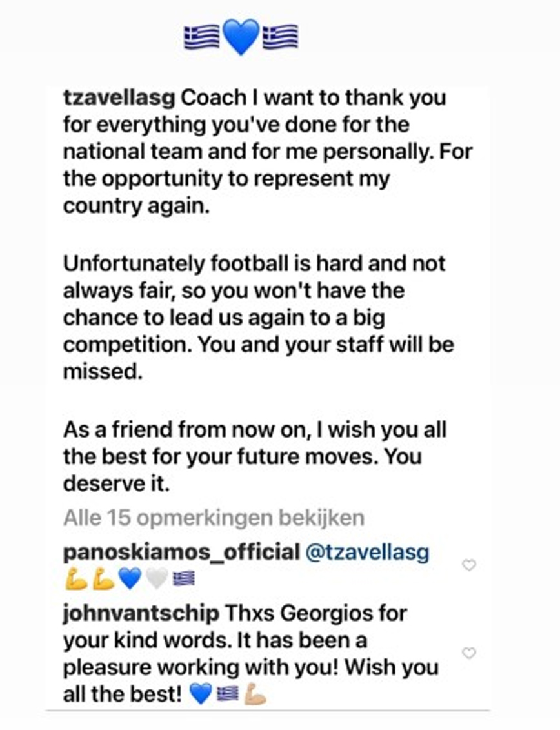Click first flexed bicep emoji in panoskiamos comment
Screen dimensions: 560x730
pyautogui.click(x=75, y=581)
